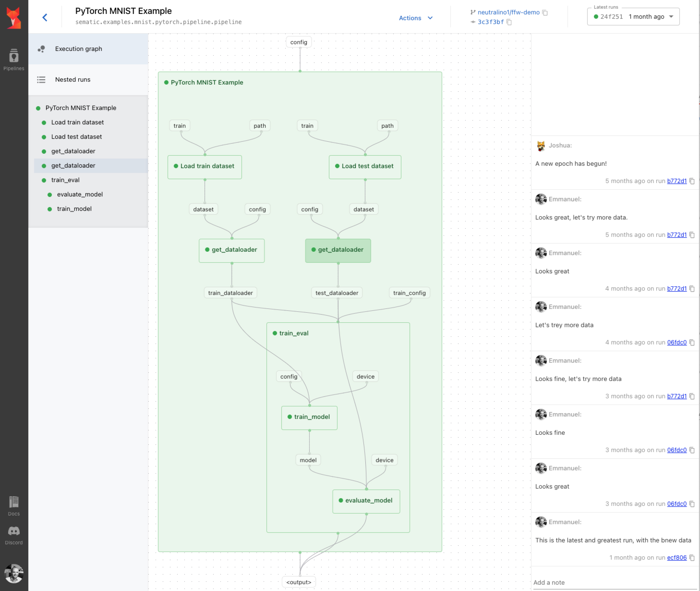Click the Sematic fox logo
The image size is (700, 591).
14,18
